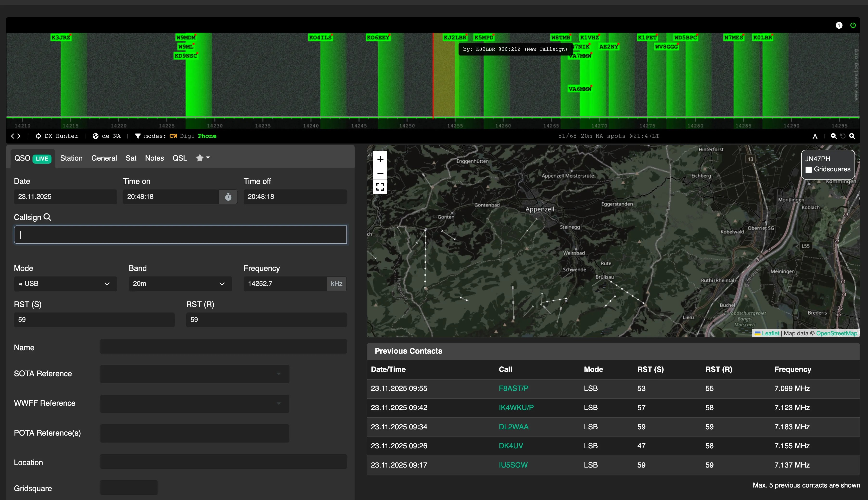868x500 pixels.
Task: Open the Band 20m dropdown
Action: click(x=180, y=284)
